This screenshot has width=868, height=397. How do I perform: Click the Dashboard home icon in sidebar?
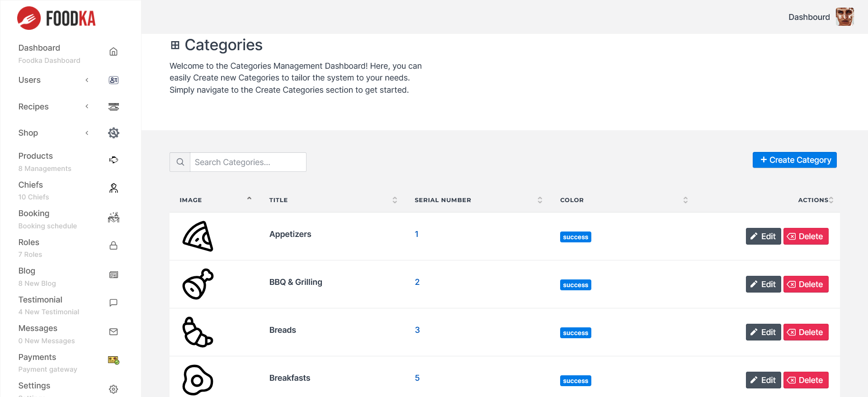pos(113,52)
